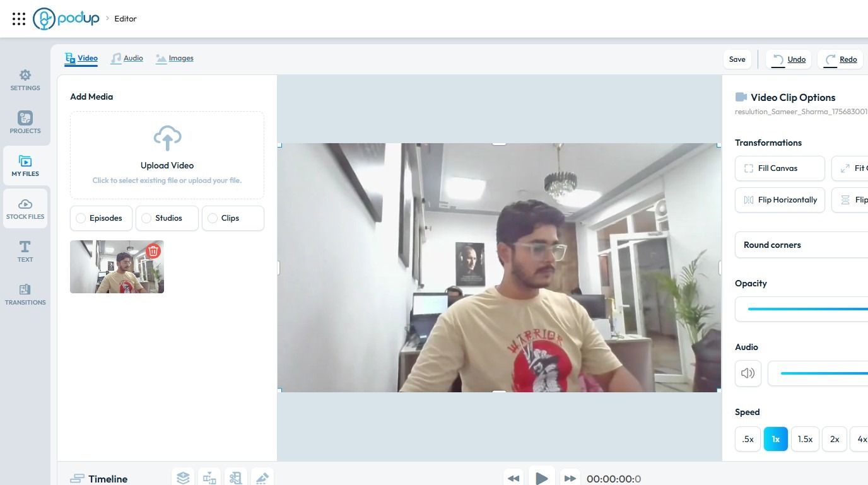
Task: Click the Add Media heading
Action: pyautogui.click(x=91, y=97)
